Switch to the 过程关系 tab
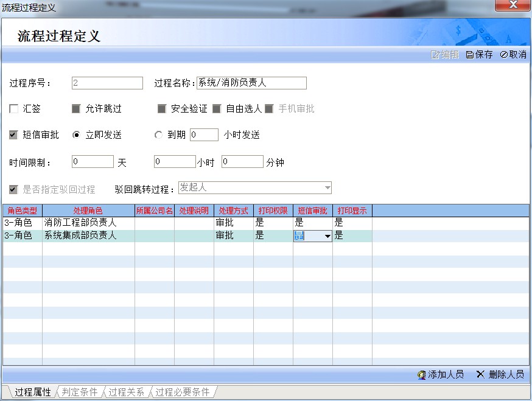Image resolution: width=532 pixels, height=401 pixels. pyautogui.click(x=127, y=392)
